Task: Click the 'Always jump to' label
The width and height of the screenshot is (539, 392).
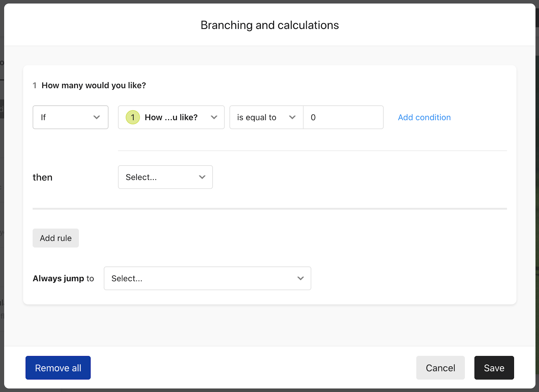Action: pyautogui.click(x=63, y=278)
